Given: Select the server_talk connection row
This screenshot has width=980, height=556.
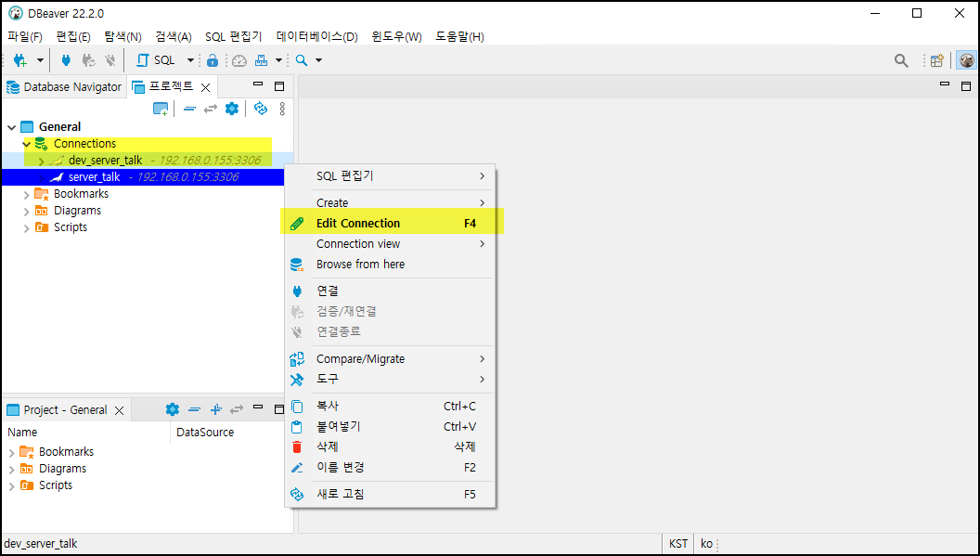Looking at the screenshot, I should [x=143, y=177].
